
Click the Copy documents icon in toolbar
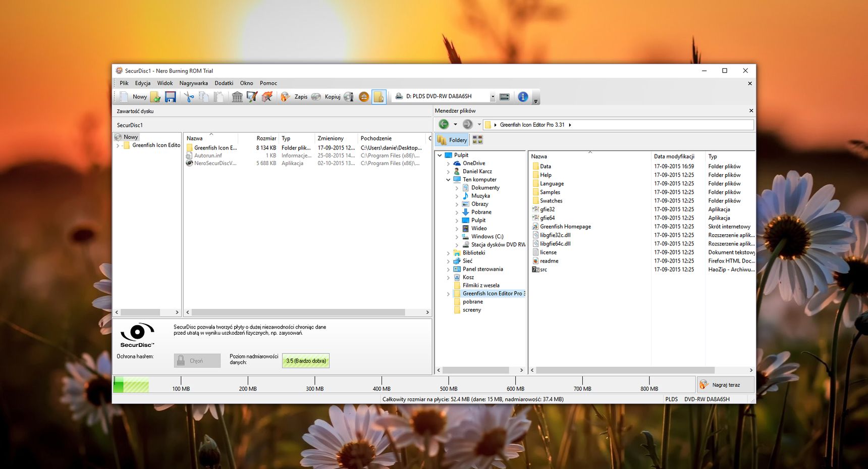204,96
